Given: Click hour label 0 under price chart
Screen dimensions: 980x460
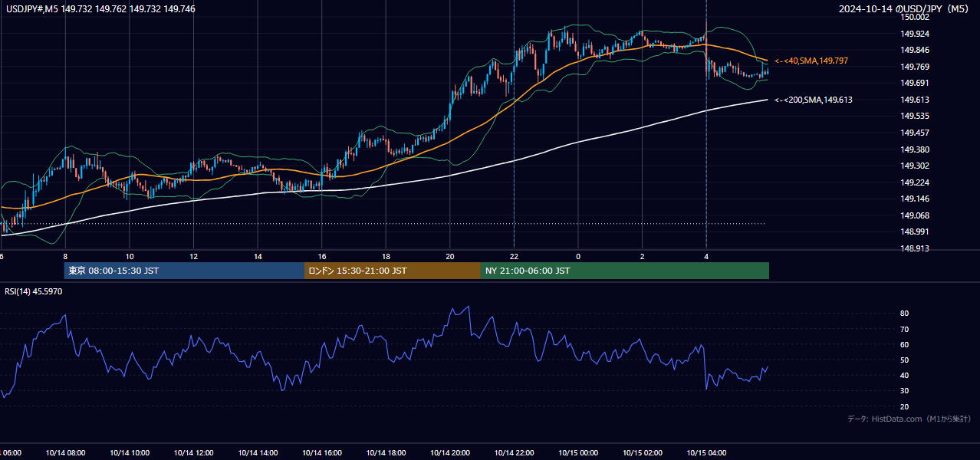Looking at the screenshot, I should (578, 256).
